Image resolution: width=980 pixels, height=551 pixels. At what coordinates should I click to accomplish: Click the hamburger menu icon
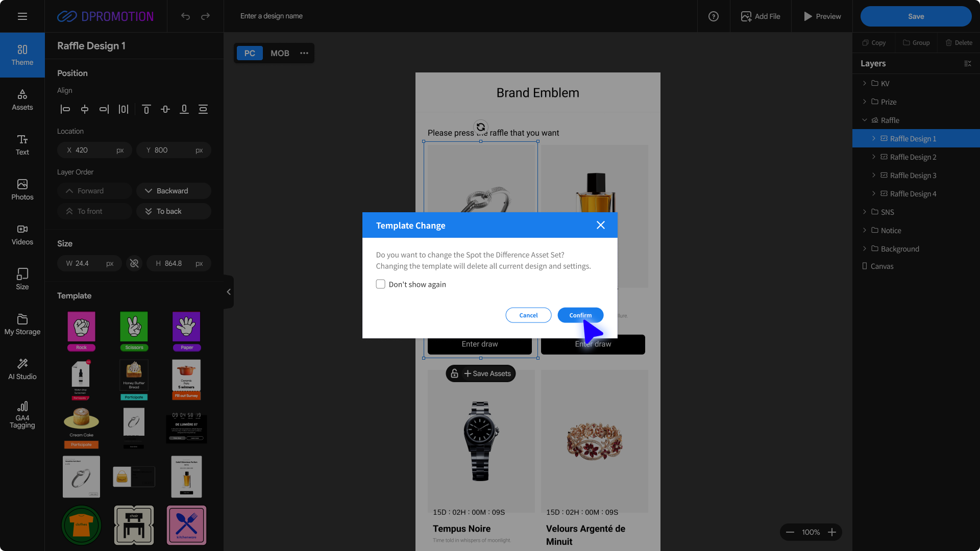[22, 16]
